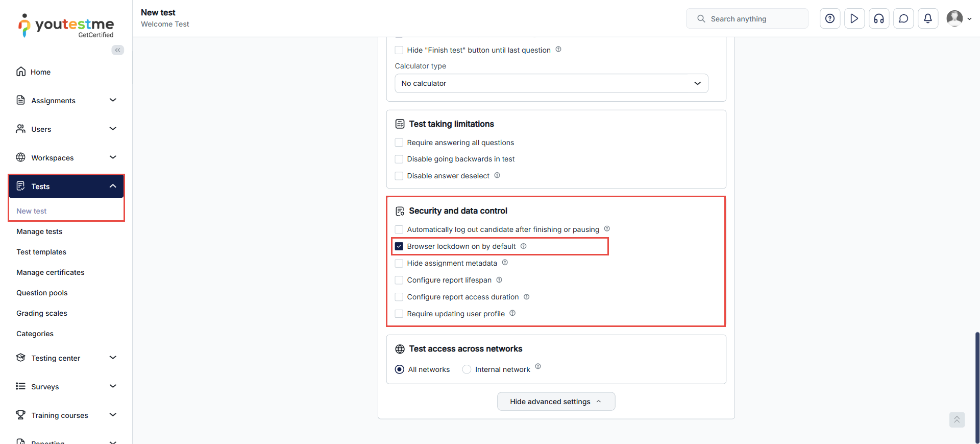Click Hide advanced settings button

tap(556, 402)
